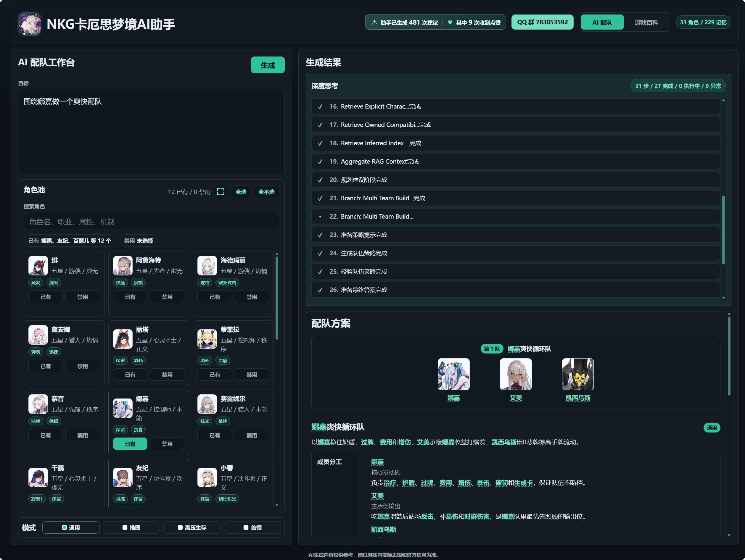Click the fullscreen expand icon in 角色池
This screenshot has height=560, width=745.
pos(221,192)
